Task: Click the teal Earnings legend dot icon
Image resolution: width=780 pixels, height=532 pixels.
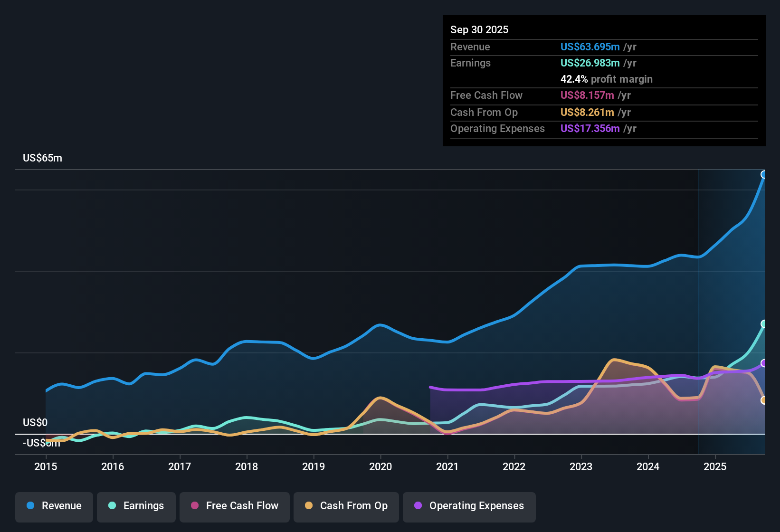Action: point(112,506)
